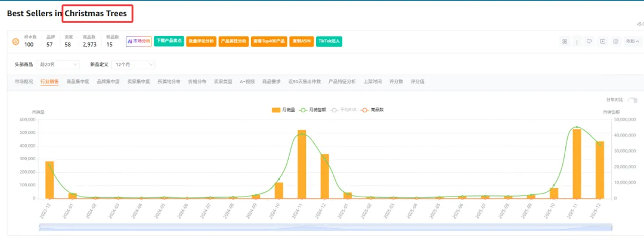Click the heart favorite icon
This screenshot has height=239, width=644.
(589, 41)
